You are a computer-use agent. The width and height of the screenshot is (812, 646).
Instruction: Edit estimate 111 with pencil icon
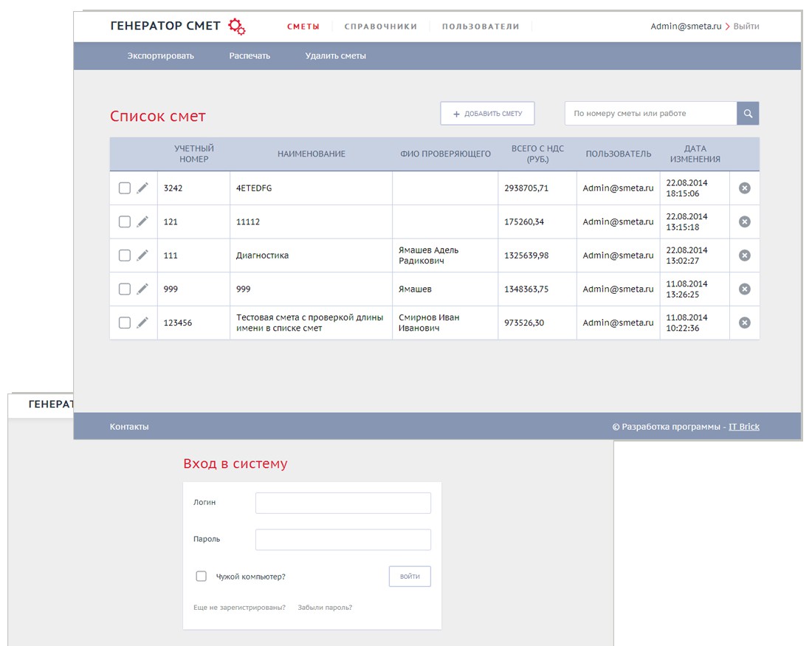(142, 255)
